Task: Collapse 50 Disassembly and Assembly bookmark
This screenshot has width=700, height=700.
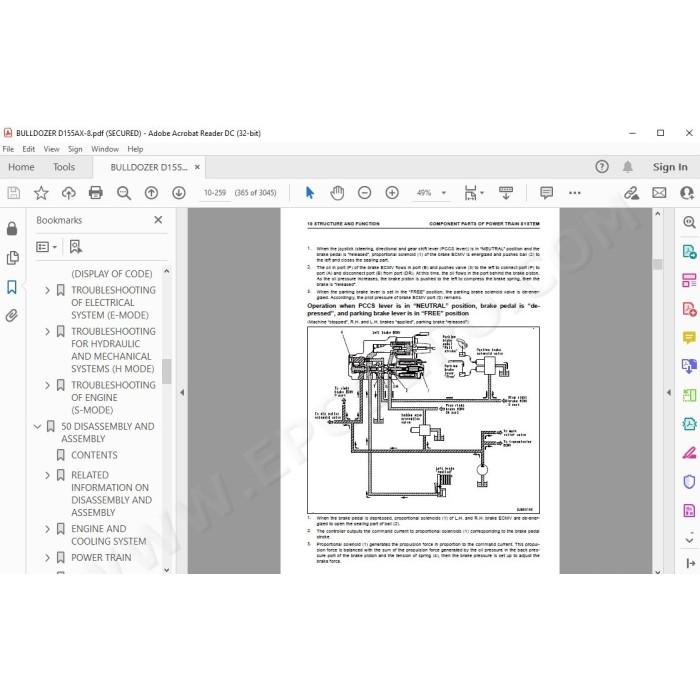Action: 38,426
